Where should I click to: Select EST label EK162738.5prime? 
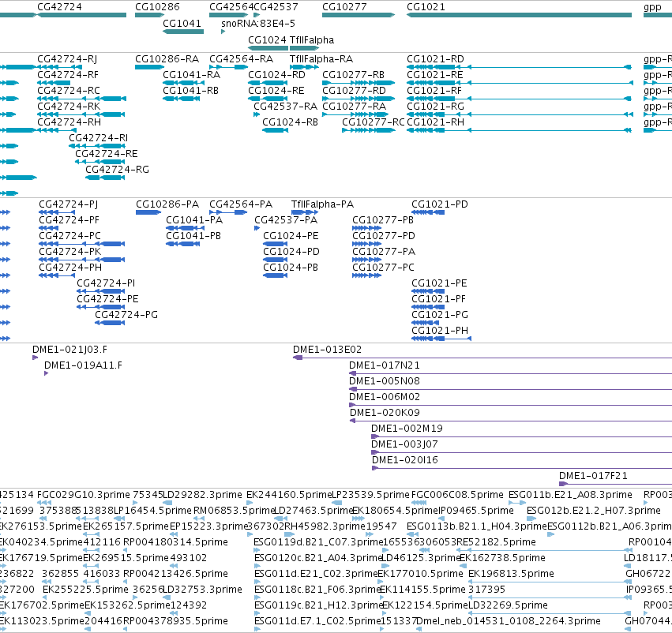click(x=502, y=557)
